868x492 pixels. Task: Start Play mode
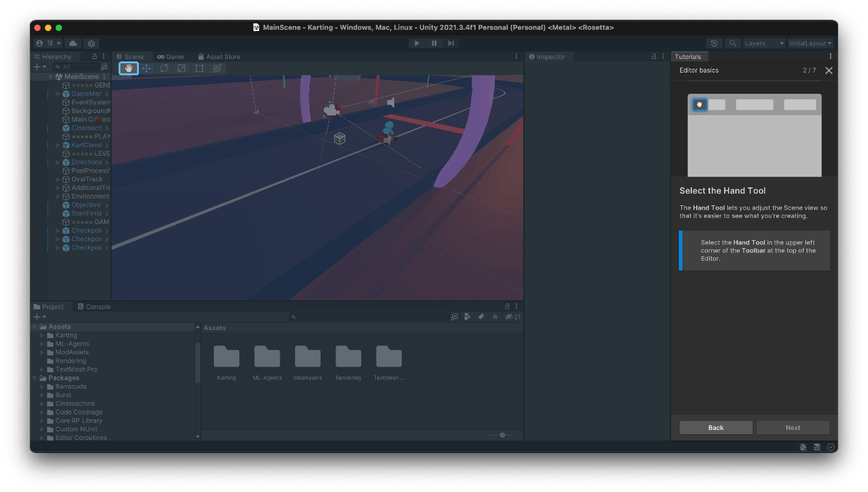point(417,43)
